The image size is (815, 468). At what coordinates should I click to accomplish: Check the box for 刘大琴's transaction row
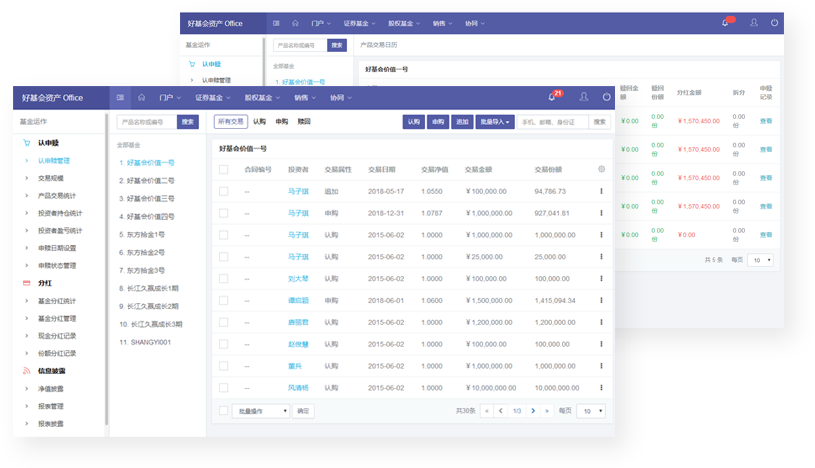pos(224,278)
